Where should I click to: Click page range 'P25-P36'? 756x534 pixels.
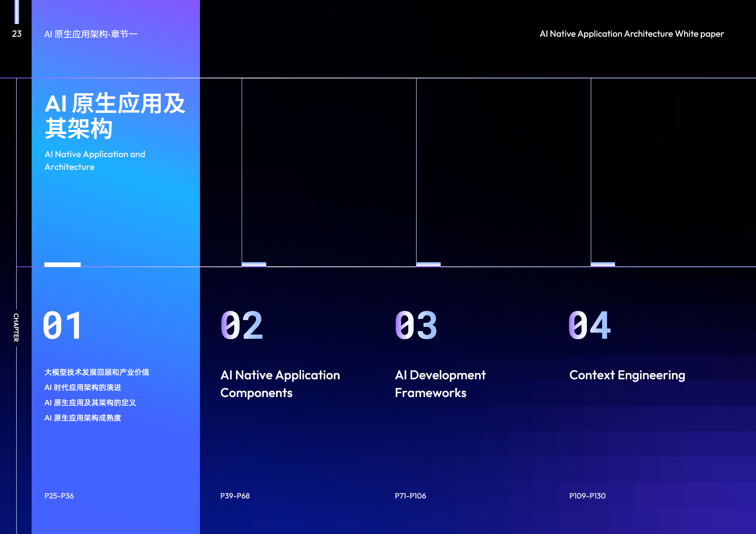tap(59, 496)
